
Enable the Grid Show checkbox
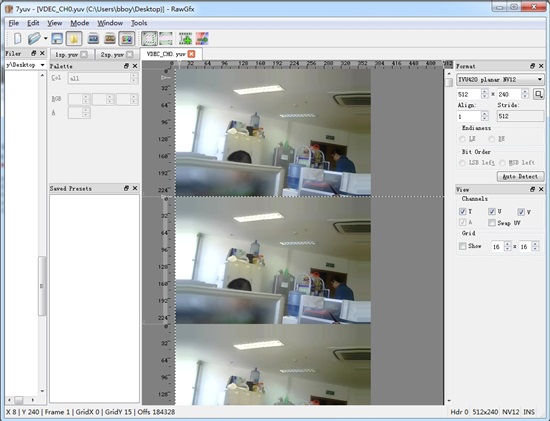[x=462, y=246]
